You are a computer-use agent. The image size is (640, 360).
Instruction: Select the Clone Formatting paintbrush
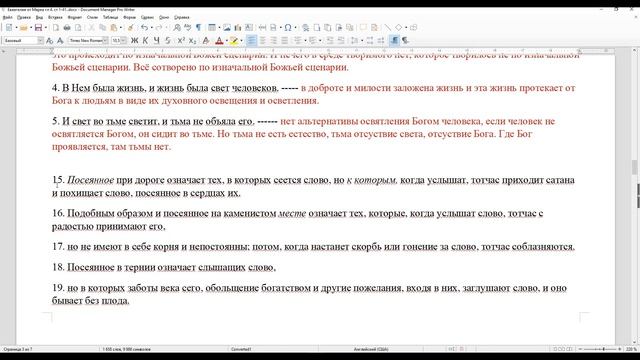tap(131, 28)
